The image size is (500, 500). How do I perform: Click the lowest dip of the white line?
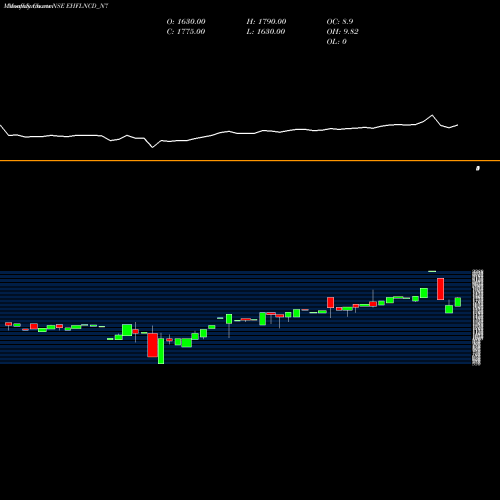[153, 147]
